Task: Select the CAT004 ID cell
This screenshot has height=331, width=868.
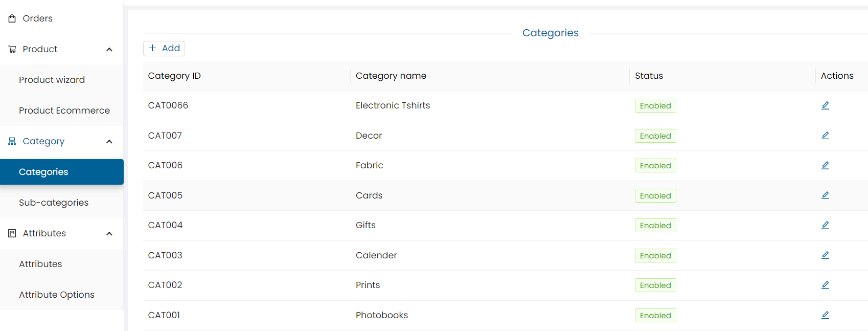Action: pyautogui.click(x=165, y=225)
